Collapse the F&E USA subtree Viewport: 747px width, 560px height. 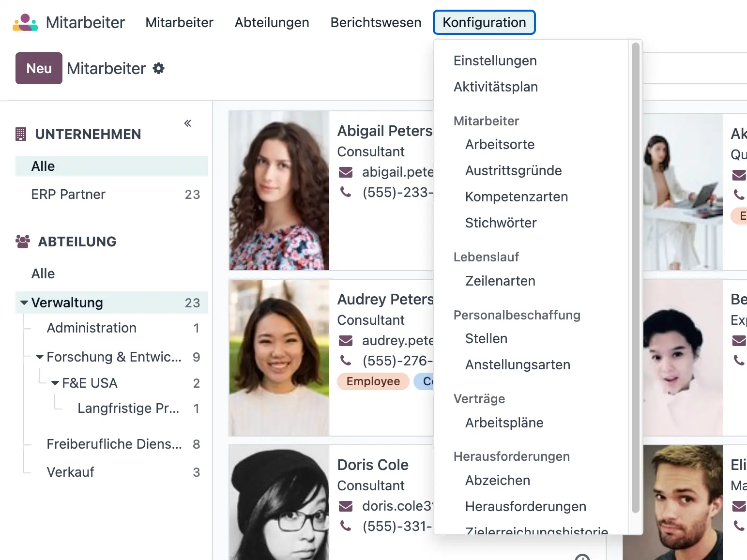(x=55, y=382)
